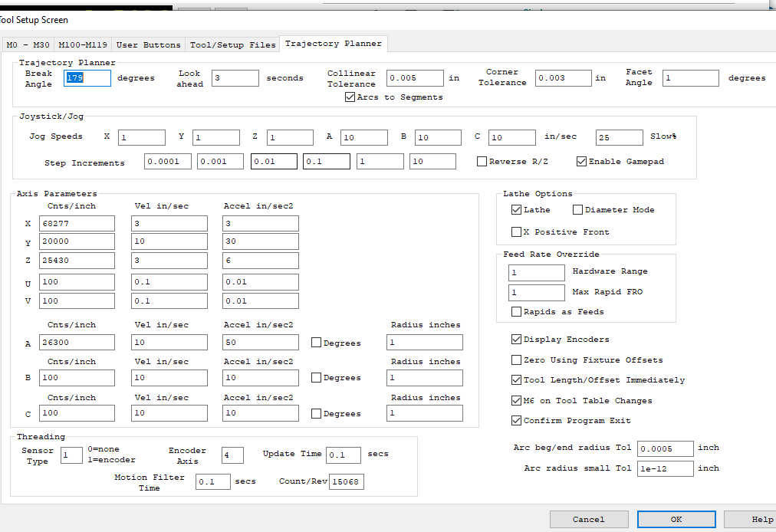
Task: Click the OK button
Action: [x=676, y=519]
